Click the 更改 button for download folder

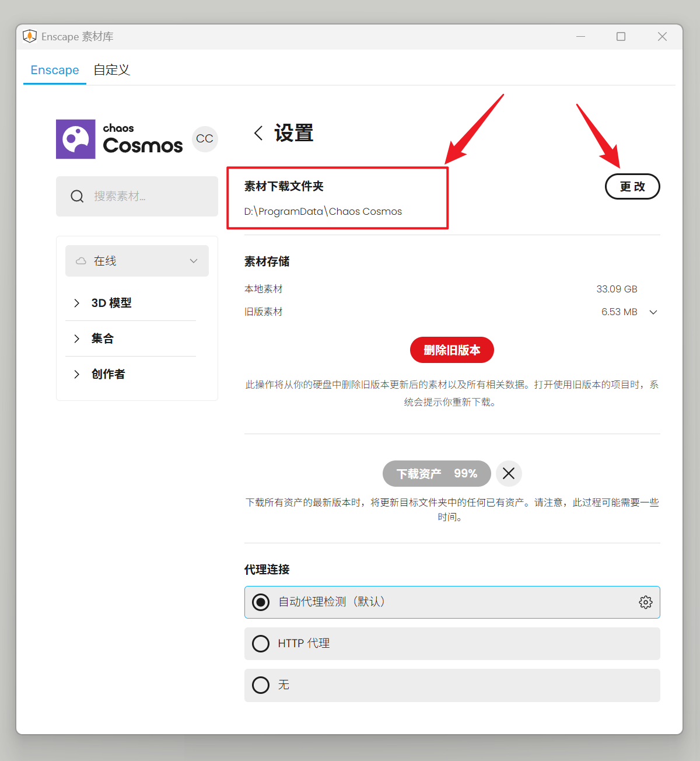coord(632,187)
